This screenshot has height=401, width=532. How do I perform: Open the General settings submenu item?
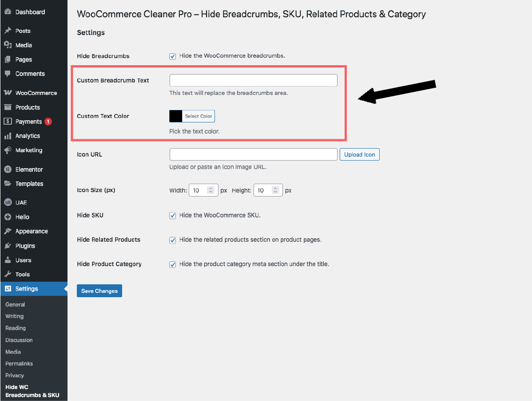tap(15, 304)
